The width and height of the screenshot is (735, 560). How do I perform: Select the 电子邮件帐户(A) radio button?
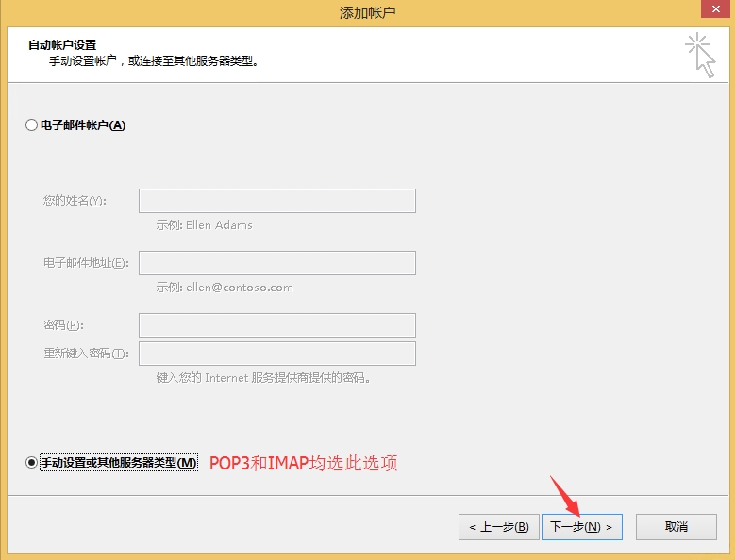(31, 125)
